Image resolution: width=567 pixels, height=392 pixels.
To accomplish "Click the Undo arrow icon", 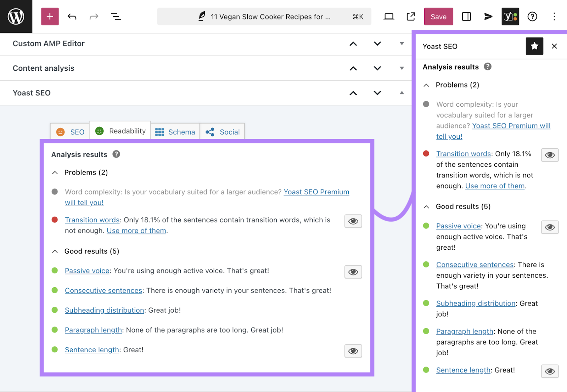I will click(72, 16).
